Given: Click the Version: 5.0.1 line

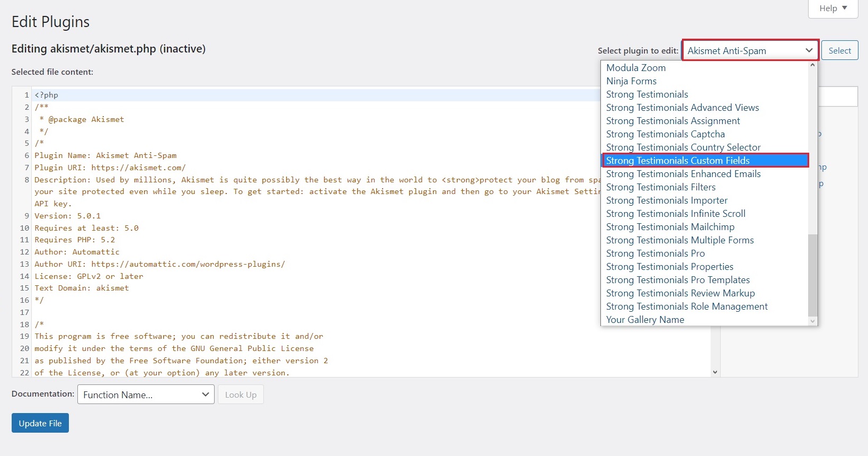Looking at the screenshot, I should [67, 216].
